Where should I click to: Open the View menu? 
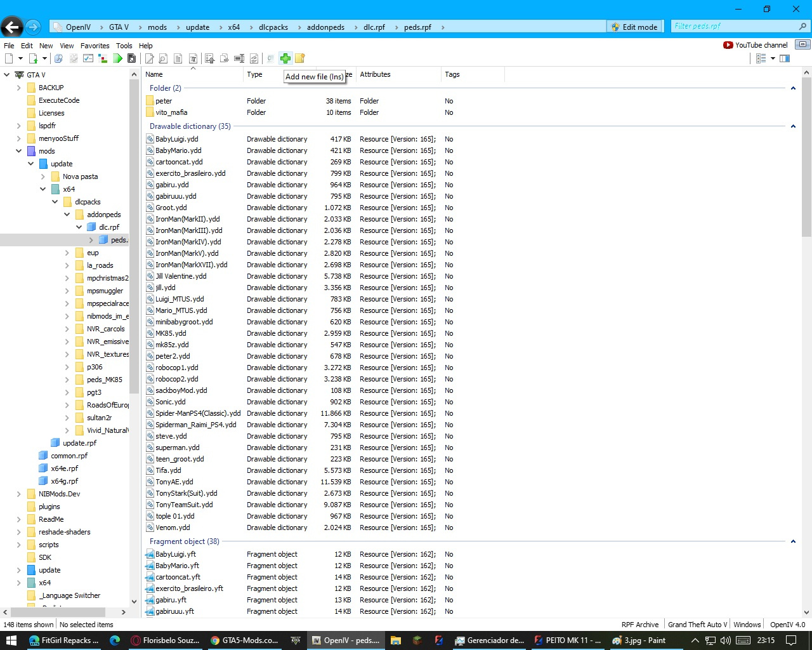(67, 46)
